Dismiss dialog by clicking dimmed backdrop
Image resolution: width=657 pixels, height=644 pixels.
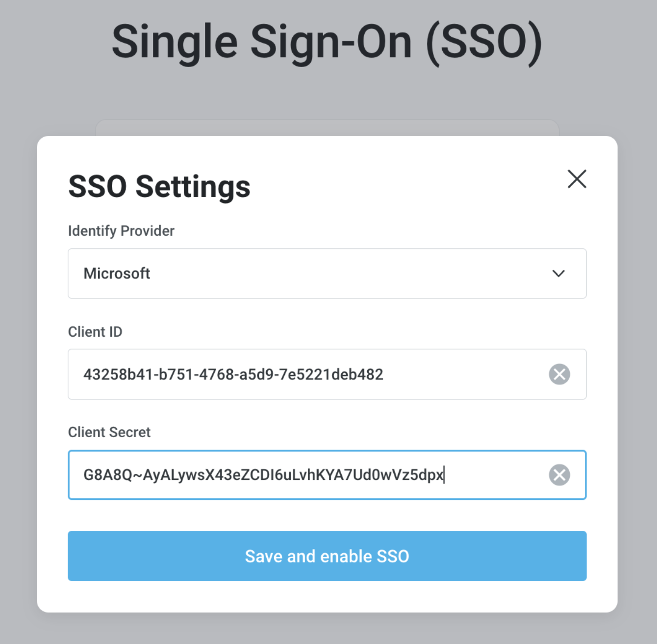click(637, 343)
